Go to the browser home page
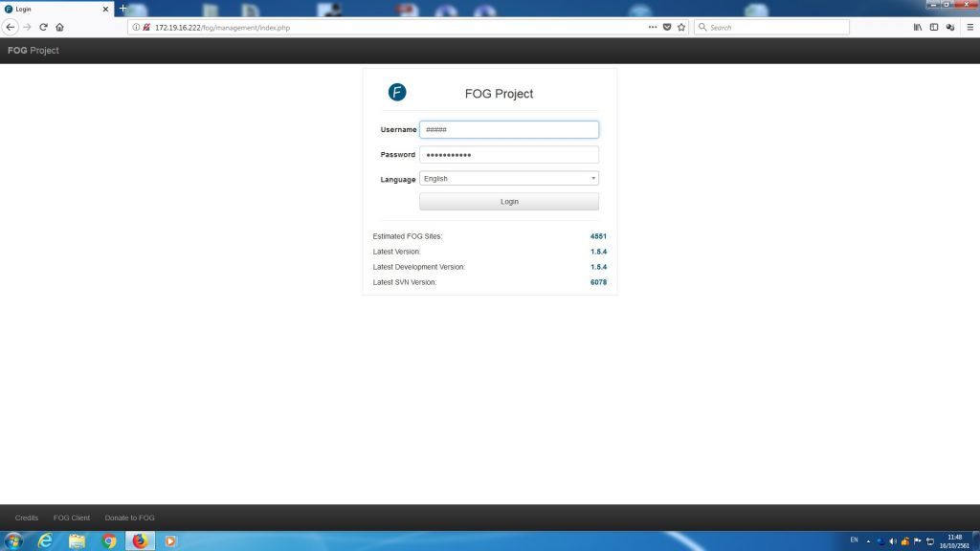This screenshot has width=980, height=551. (59, 27)
